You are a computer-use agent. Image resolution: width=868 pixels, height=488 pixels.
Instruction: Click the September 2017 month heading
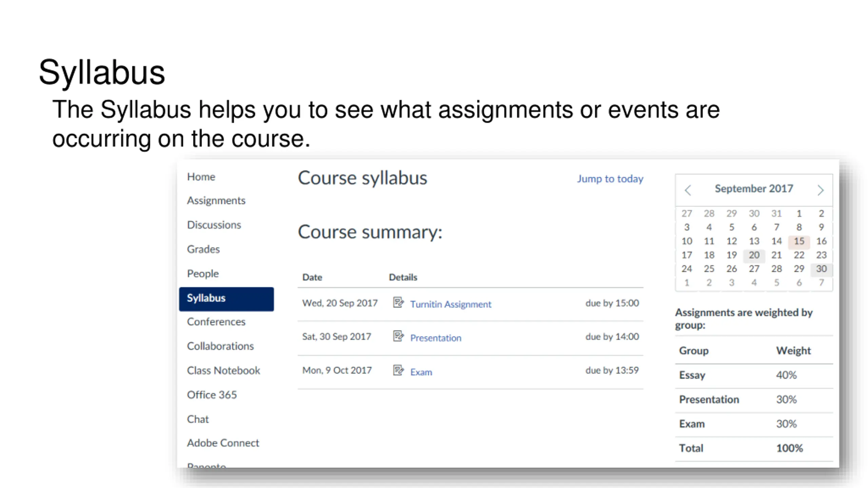pyautogui.click(x=754, y=188)
